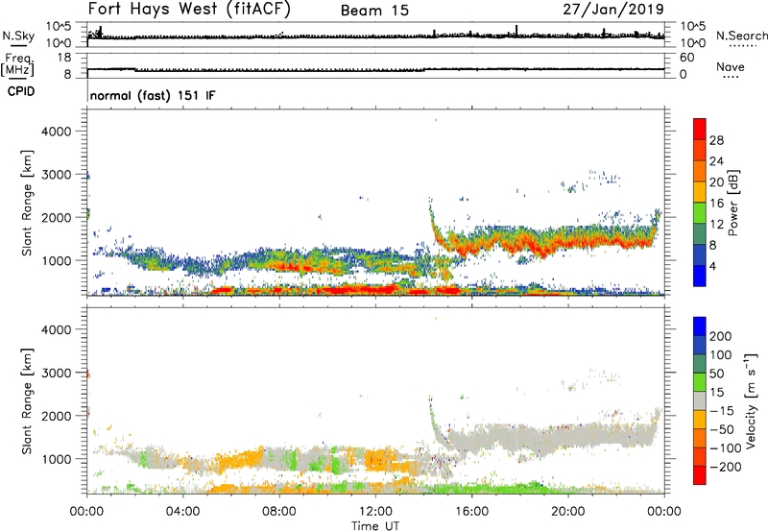This screenshot has height=532, width=768.
Task: Click the "-200" Velocity colorbar label
Action: [726, 467]
